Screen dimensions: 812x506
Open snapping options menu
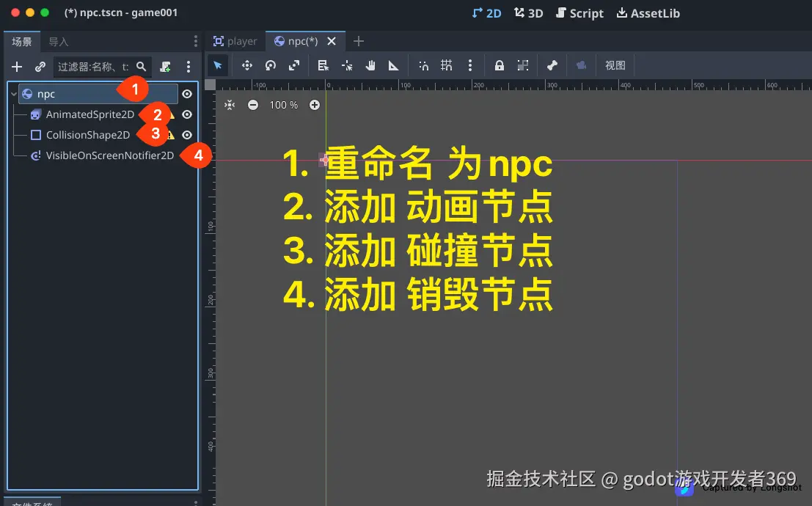(470, 65)
